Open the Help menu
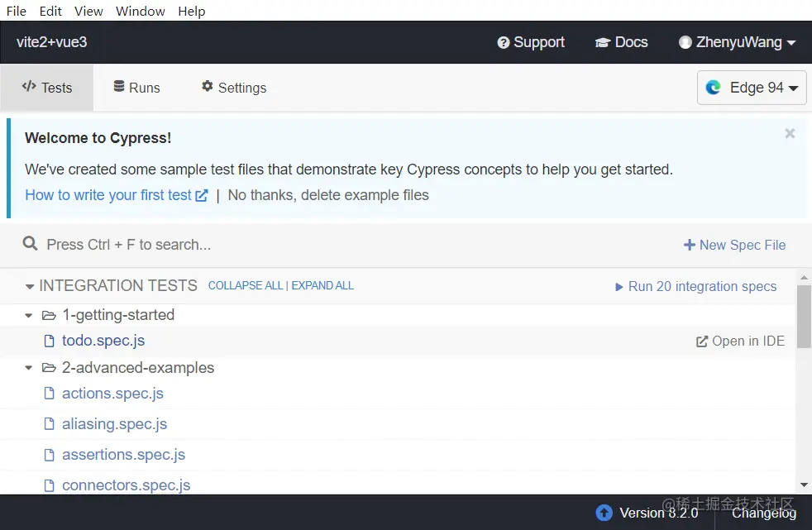This screenshot has width=812, height=530. (x=192, y=11)
